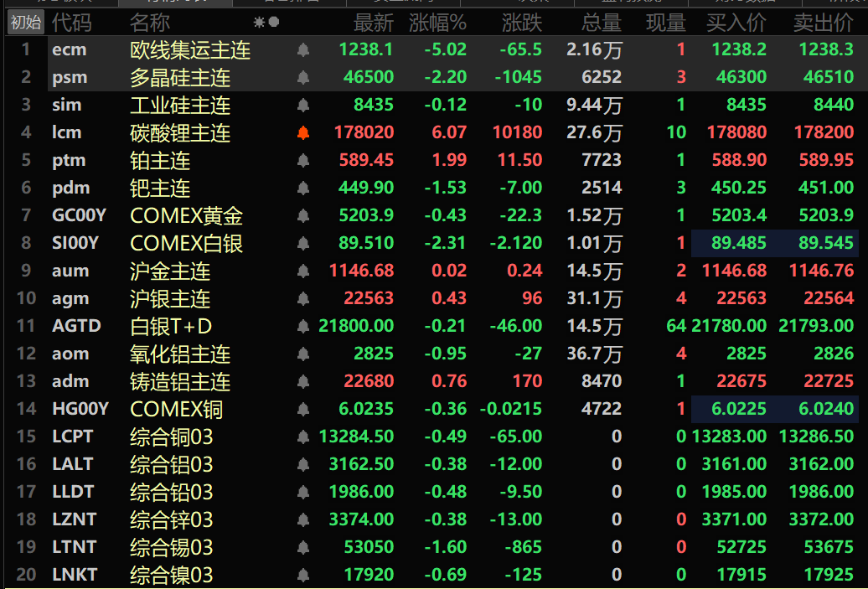Click the 综合铝03 contract name
Image resolution: width=868 pixels, height=589 pixels.
pos(171,464)
